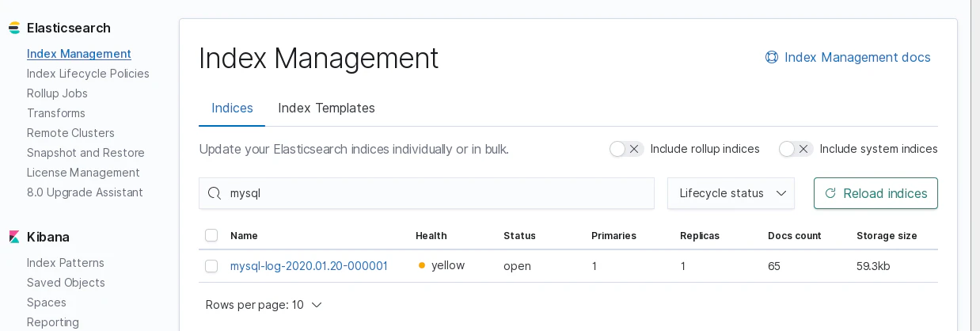This screenshot has width=980, height=331.
Task: Click the vertical scrollbar at right edge
Action: click(975, 165)
